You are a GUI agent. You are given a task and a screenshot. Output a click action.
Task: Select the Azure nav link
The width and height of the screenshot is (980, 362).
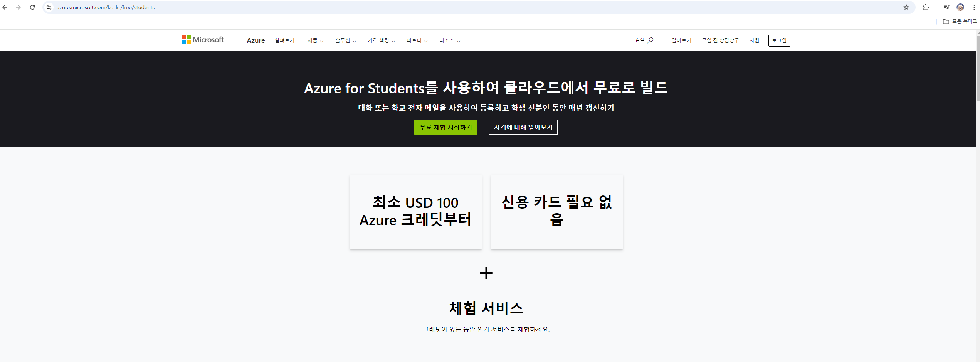point(256,40)
